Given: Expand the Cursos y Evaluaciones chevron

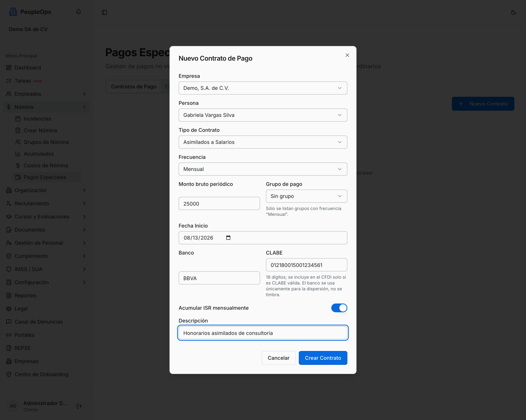Looking at the screenshot, I should point(84,217).
